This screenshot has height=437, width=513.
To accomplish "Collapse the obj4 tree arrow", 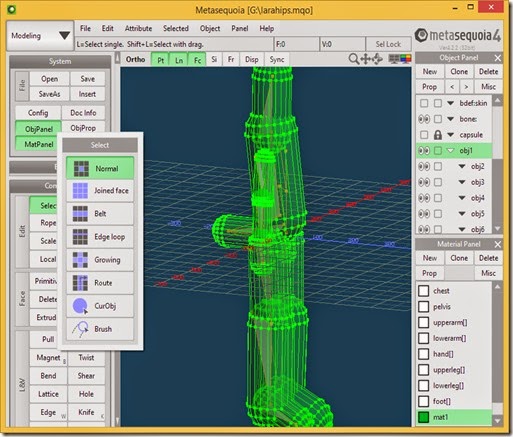I will pos(462,198).
